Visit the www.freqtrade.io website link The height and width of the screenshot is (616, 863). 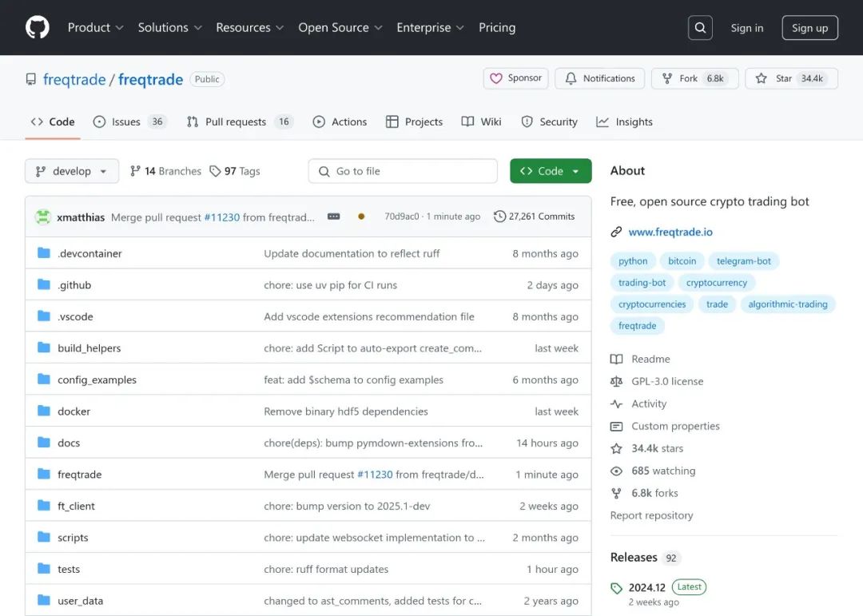coord(670,232)
